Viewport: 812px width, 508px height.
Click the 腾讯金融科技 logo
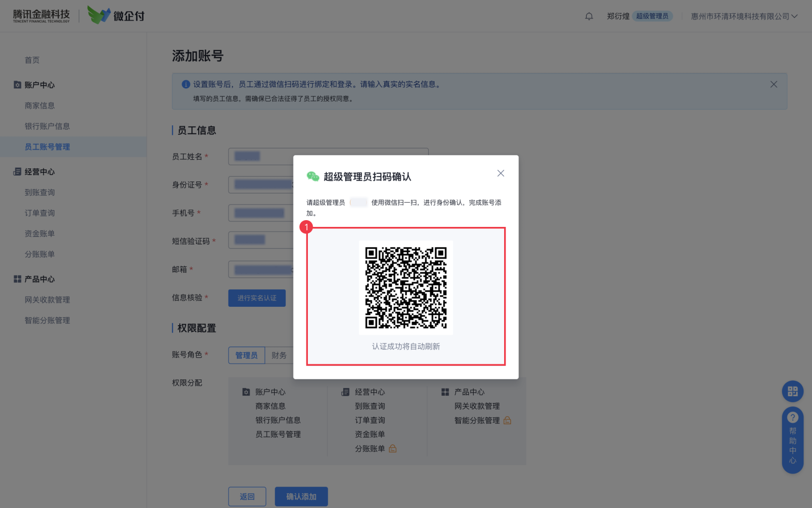coord(42,16)
